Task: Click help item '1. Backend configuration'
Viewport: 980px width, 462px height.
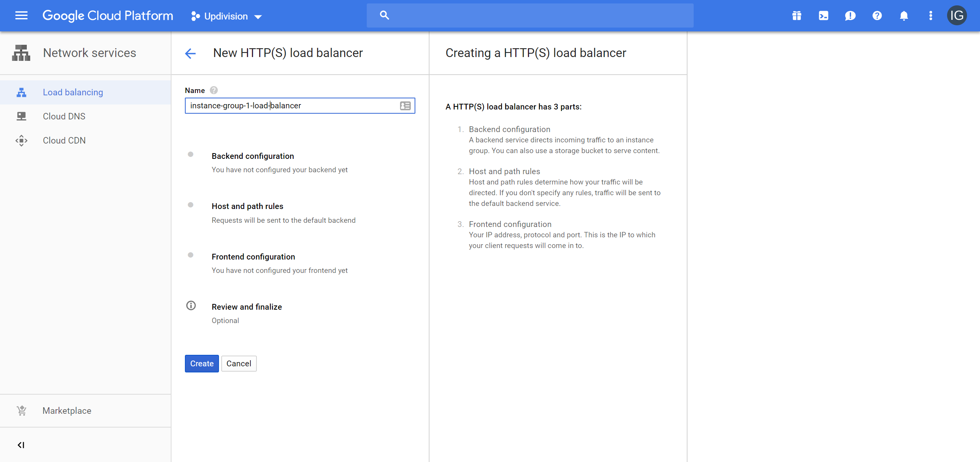Action: 509,129
